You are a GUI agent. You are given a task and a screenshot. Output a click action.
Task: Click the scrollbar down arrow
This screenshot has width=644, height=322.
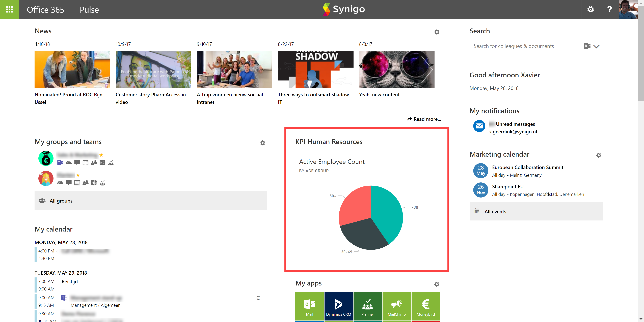pyautogui.click(x=640, y=319)
